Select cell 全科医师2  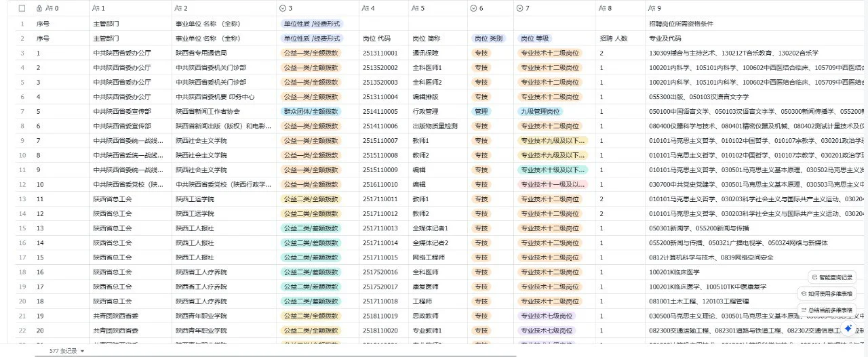[437, 82]
